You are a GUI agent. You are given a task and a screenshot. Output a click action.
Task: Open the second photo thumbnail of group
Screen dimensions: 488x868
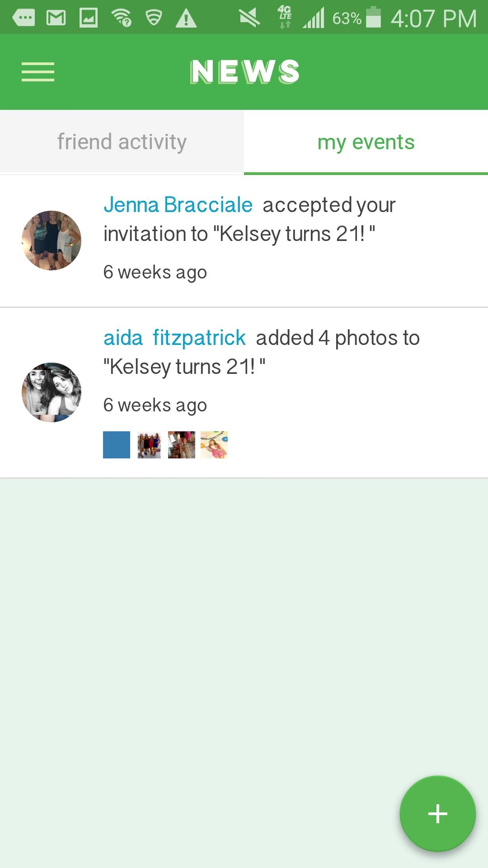tap(149, 445)
